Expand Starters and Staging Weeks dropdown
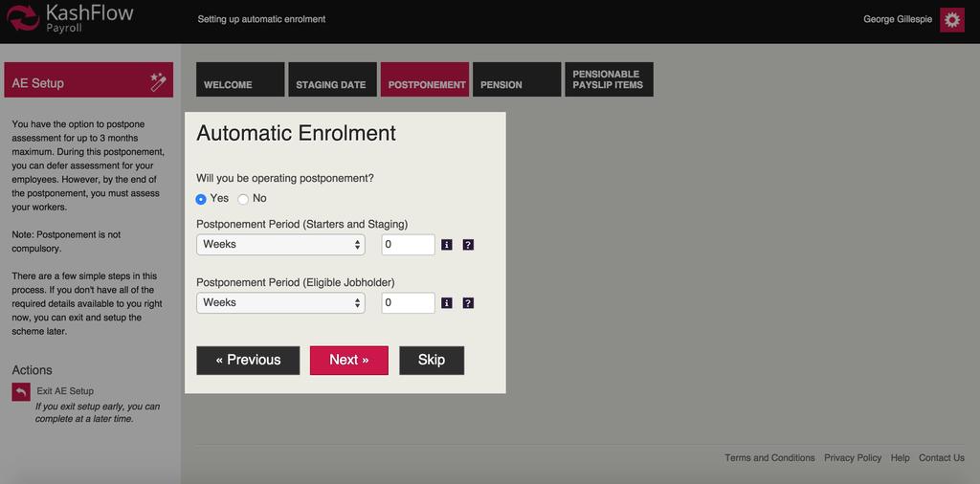980x484 pixels. click(280, 245)
